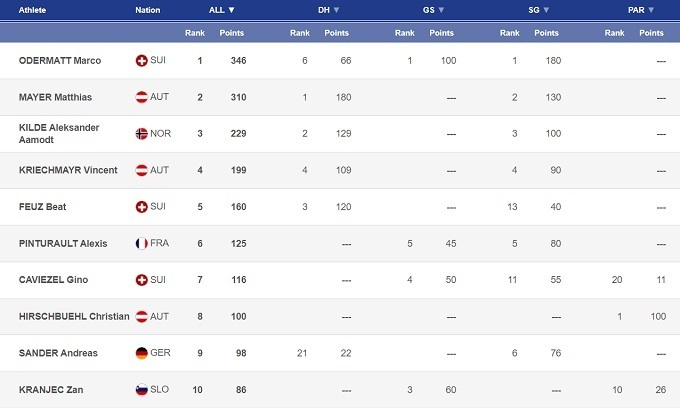This screenshot has height=408, width=680.
Task: Sort by GS discipline arrow
Action: [x=441, y=10]
